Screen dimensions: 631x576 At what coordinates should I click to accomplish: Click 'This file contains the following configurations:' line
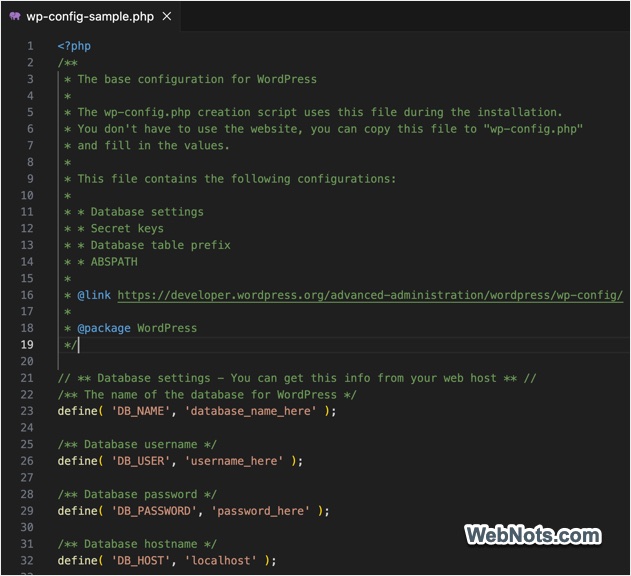[x=237, y=179]
